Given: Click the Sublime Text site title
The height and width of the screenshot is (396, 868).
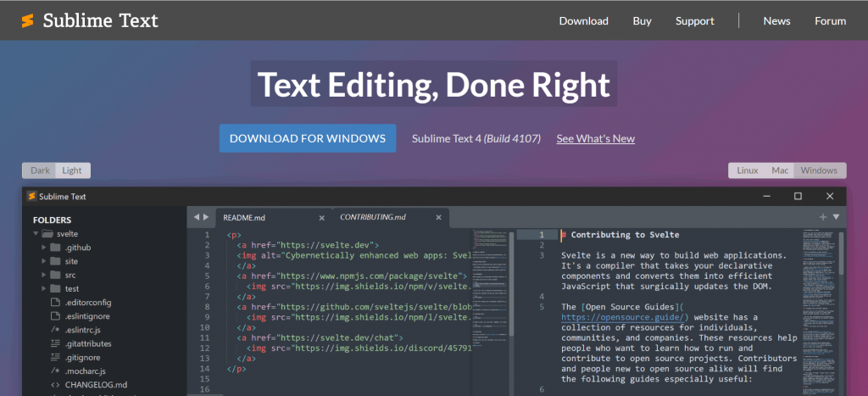Looking at the screenshot, I should [x=100, y=21].
